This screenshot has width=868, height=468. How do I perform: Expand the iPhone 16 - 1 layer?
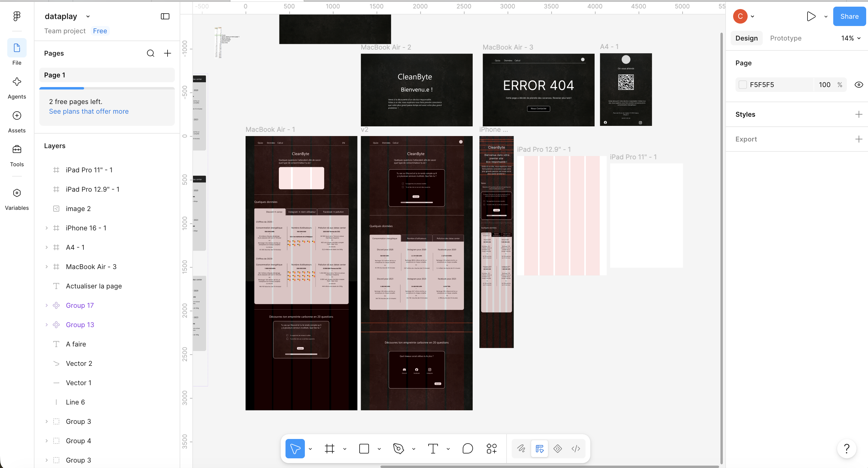(47, 228)
